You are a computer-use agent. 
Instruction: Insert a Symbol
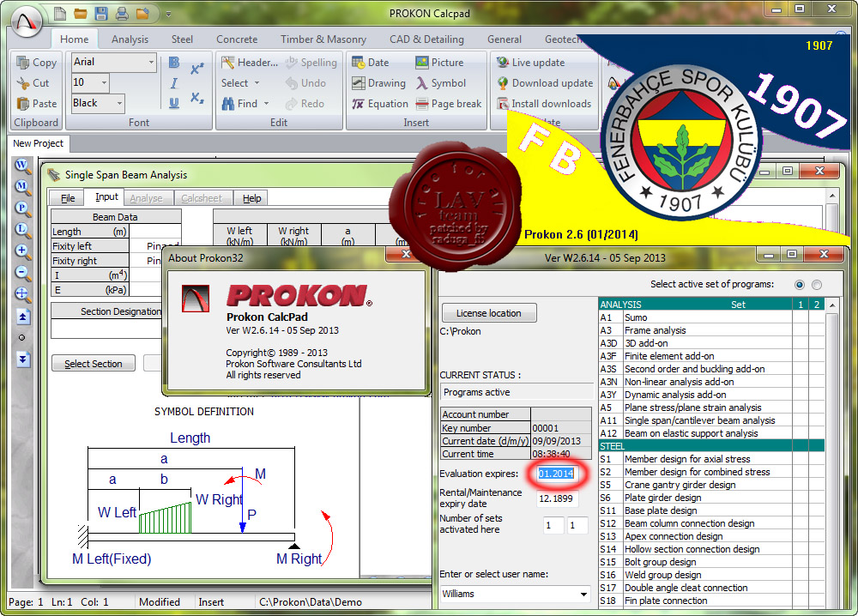point(440,83)
